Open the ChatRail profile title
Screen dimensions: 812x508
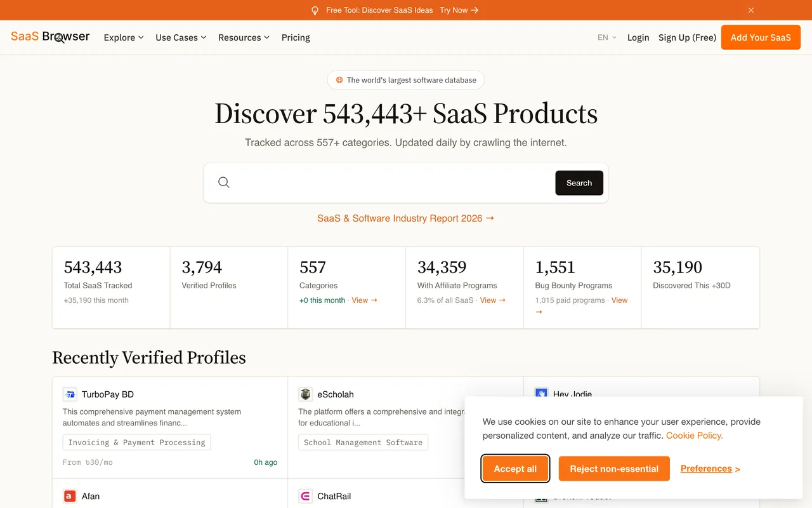334,496
